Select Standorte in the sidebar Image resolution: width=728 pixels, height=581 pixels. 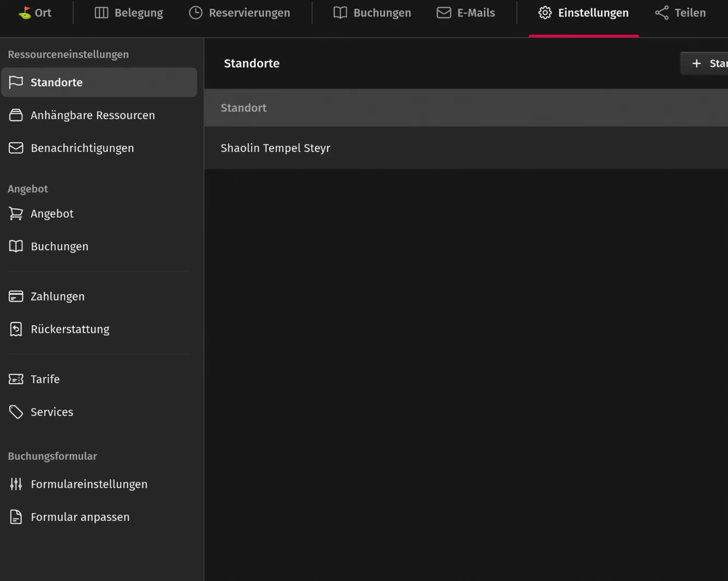coord(99,83)
